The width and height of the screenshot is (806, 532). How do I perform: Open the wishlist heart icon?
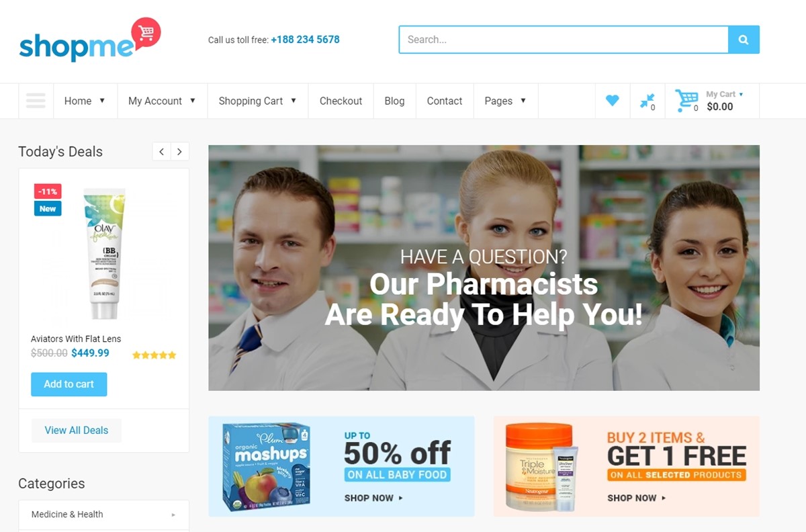coord(612,101)
